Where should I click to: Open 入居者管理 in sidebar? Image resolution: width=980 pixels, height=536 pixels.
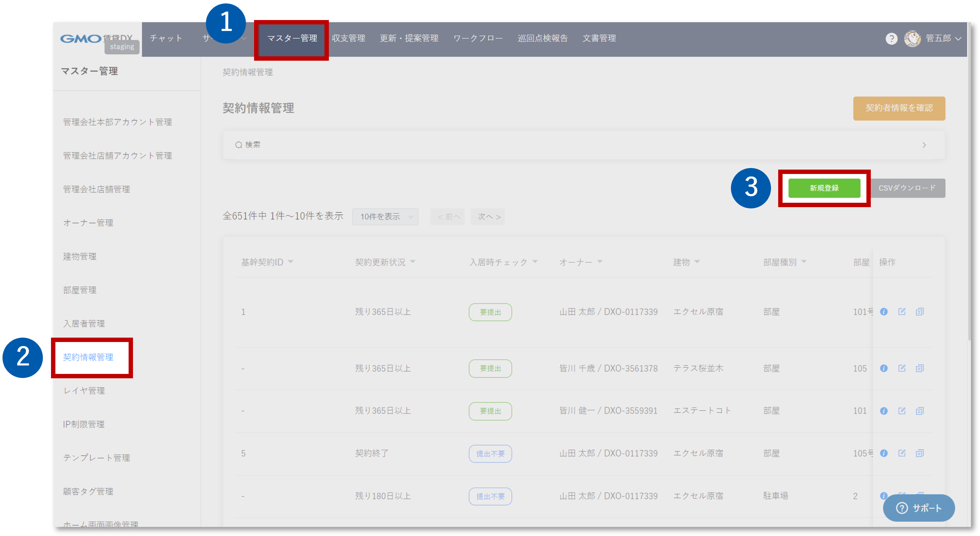tap(84, 323)
